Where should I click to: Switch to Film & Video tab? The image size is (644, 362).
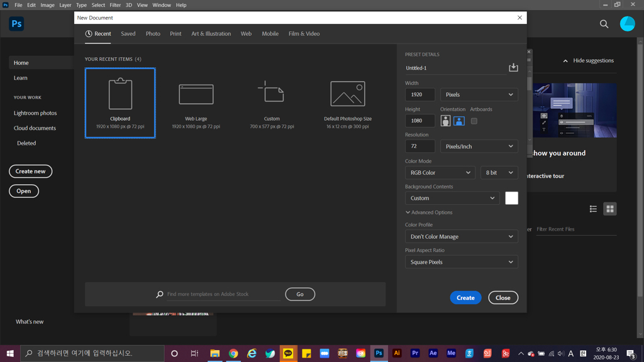pyautogui.click(x=304, y=34)
